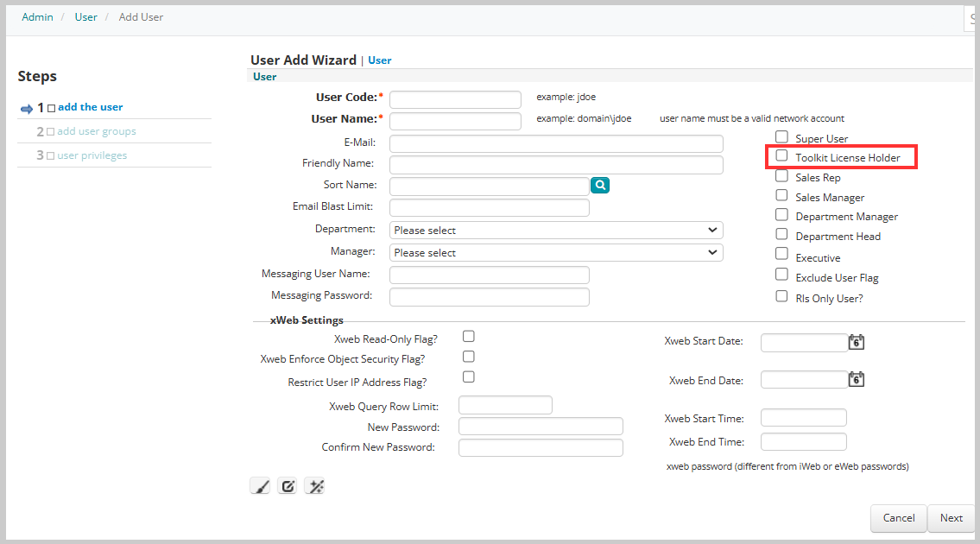980x544 pixels.
Task: Focus the User Name field
Action: 455,121
